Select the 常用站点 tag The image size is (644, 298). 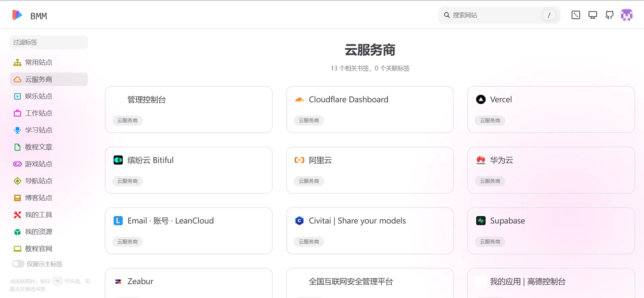(49, 62)
